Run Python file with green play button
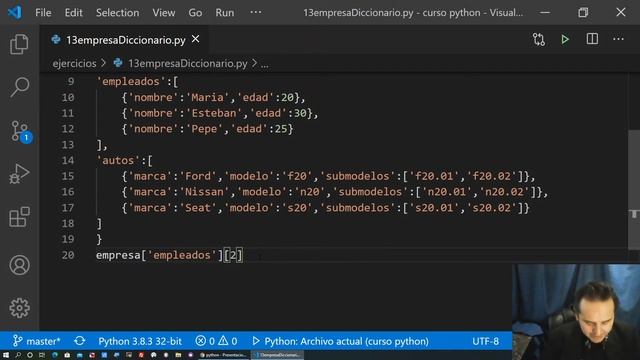 [x=565, y=40]
